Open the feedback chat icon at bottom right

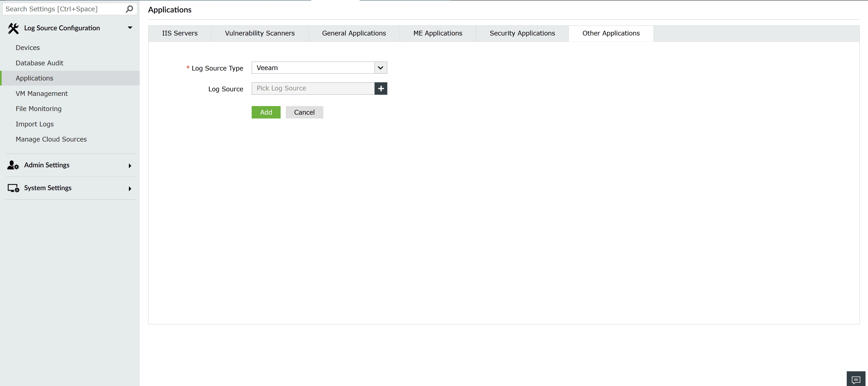pos(856,379)
